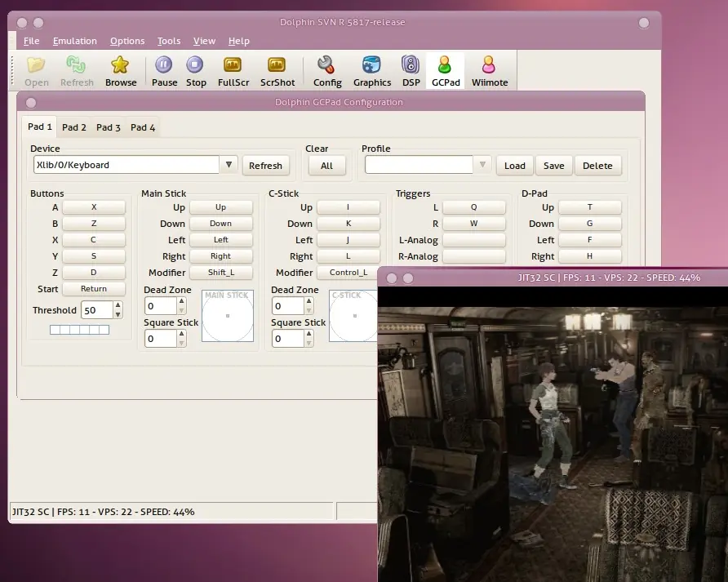Click Main Stick Modifier Shift_L button
The width and height of the screenshot is (728, 582).
pyautogui.click(x=221, y=272)
